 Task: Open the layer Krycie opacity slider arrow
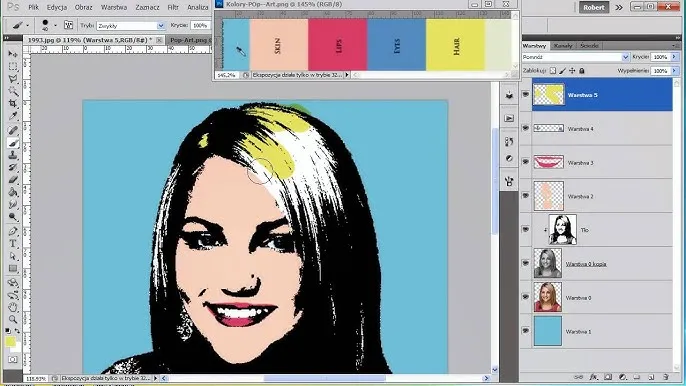pos(674,57)
